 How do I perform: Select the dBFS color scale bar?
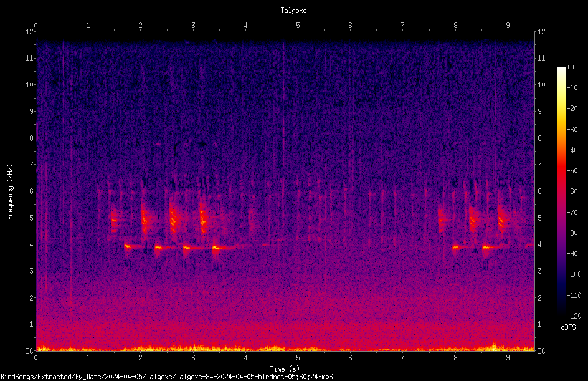pyautogui.click(x=561, y=191)
